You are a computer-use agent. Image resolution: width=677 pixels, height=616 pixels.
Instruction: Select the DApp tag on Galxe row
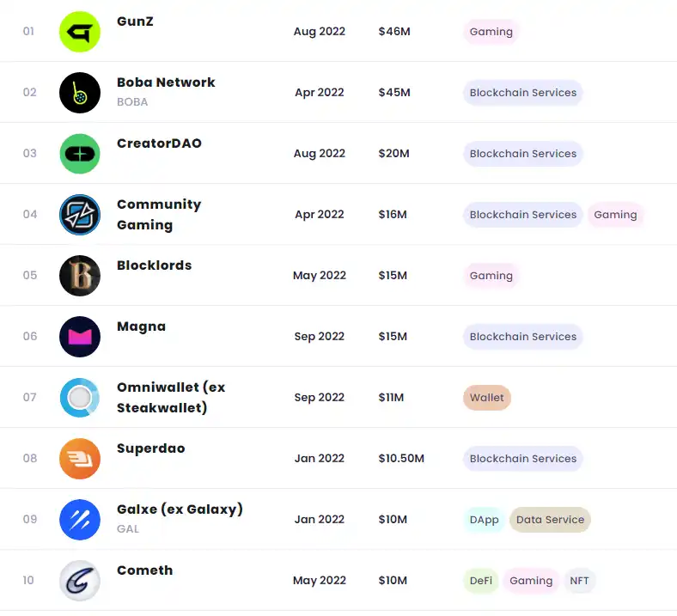pyautogui.click(x=485, y=520)
